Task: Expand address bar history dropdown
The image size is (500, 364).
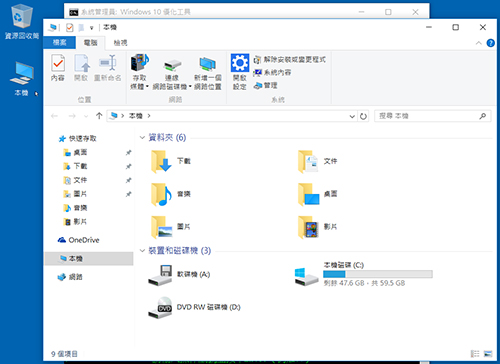Action: click(x=352, y=116)
